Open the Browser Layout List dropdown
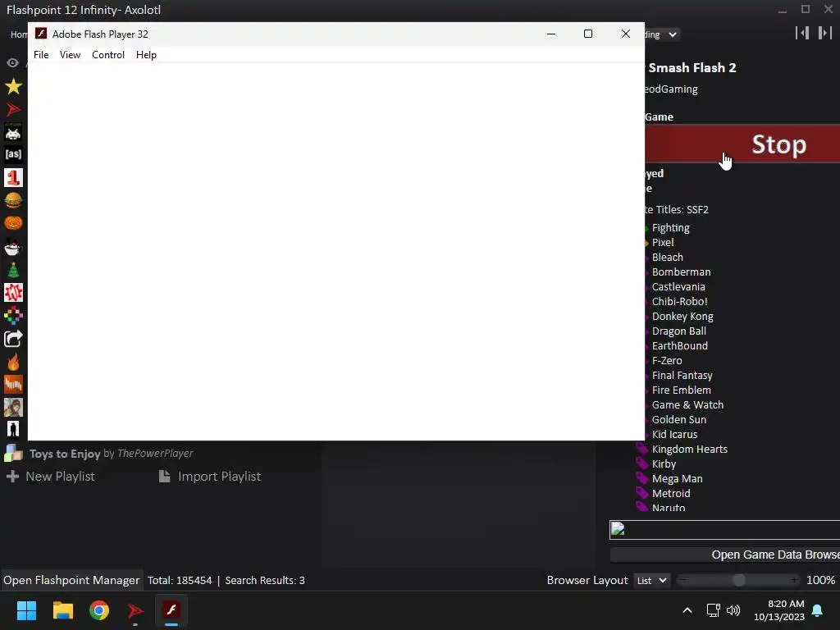Image resolution: width=840 pixels, height=630 pixels. pyautogui.click(x=651, y=580)
